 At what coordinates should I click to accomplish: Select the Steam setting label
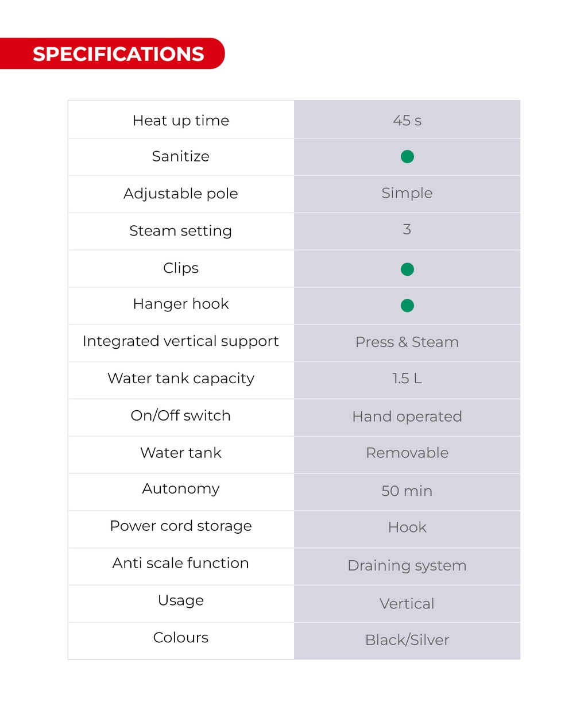click(x=181, y=231)
